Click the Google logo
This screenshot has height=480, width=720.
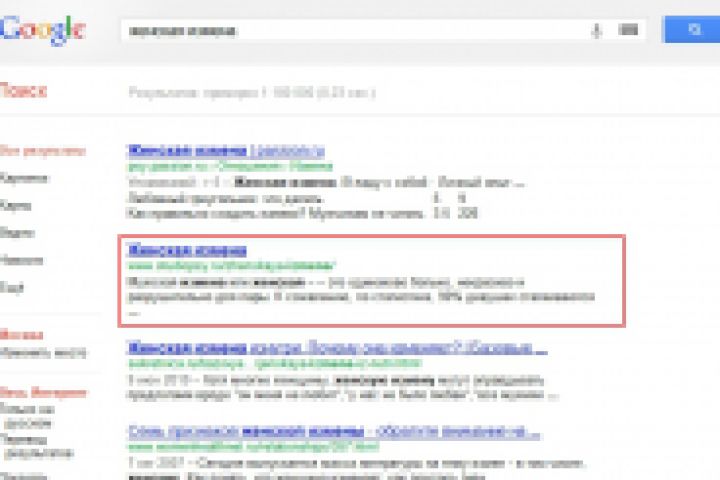(x=42, y=29)
